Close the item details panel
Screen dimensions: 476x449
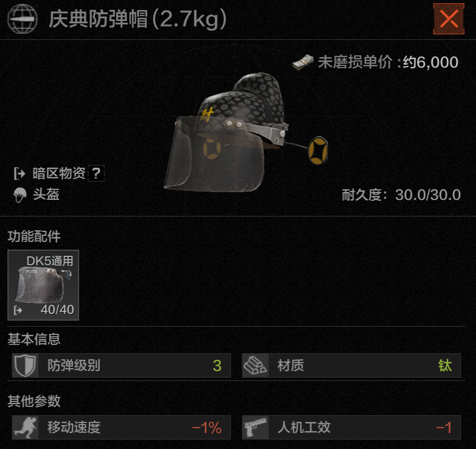(448, 19)
